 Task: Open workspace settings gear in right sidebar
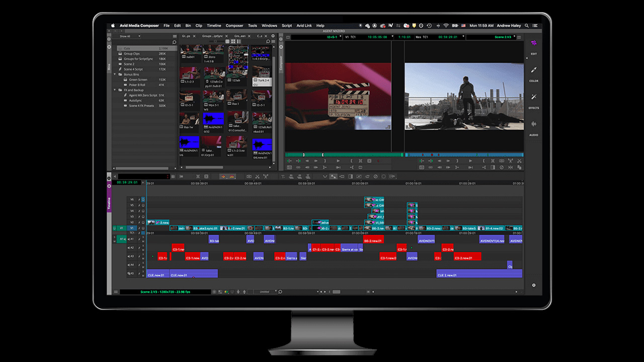click(x=534, y=285)
